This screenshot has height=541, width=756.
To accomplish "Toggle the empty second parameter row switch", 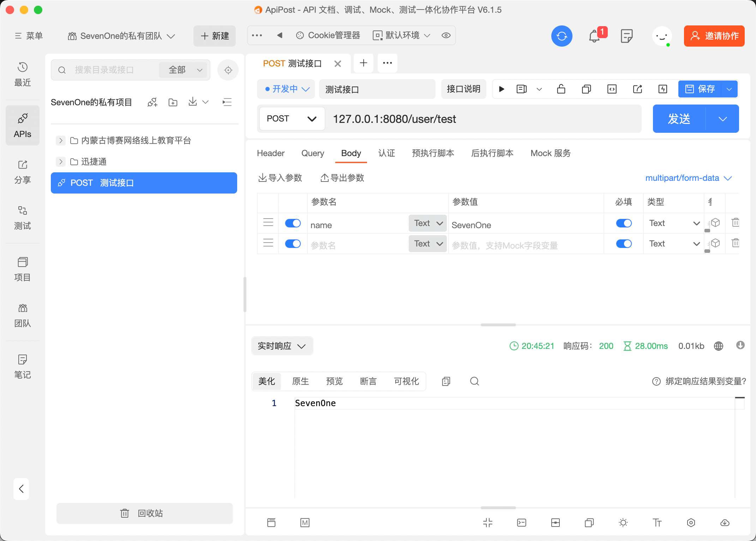I will (x=293, y=244).
